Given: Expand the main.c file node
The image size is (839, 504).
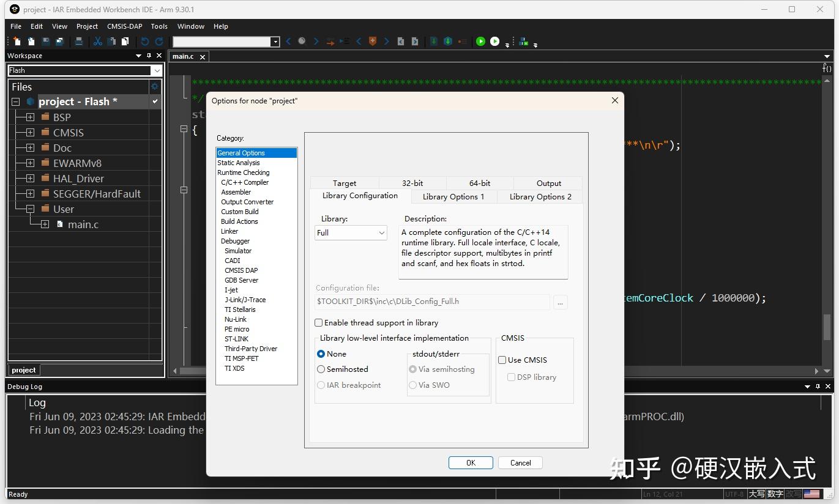Looking at the screenshot, I should [45, 224].
